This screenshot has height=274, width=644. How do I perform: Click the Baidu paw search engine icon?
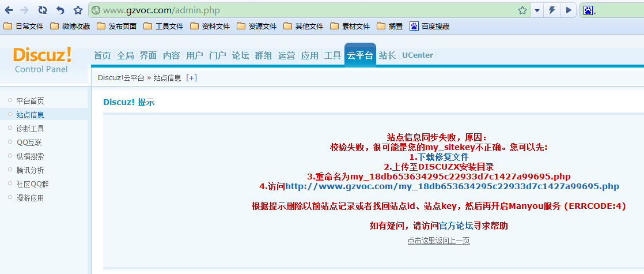click(588, 10)
